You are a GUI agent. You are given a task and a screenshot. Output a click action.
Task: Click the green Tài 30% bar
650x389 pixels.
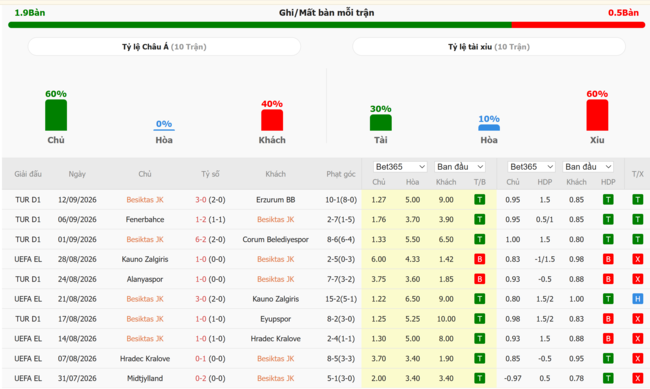pyautogui.click(x=381, y=123)
